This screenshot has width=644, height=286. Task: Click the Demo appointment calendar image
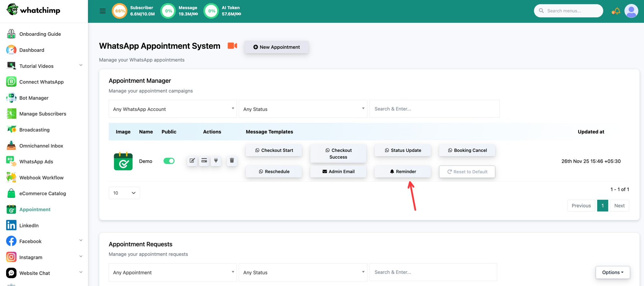pos(123,161)
